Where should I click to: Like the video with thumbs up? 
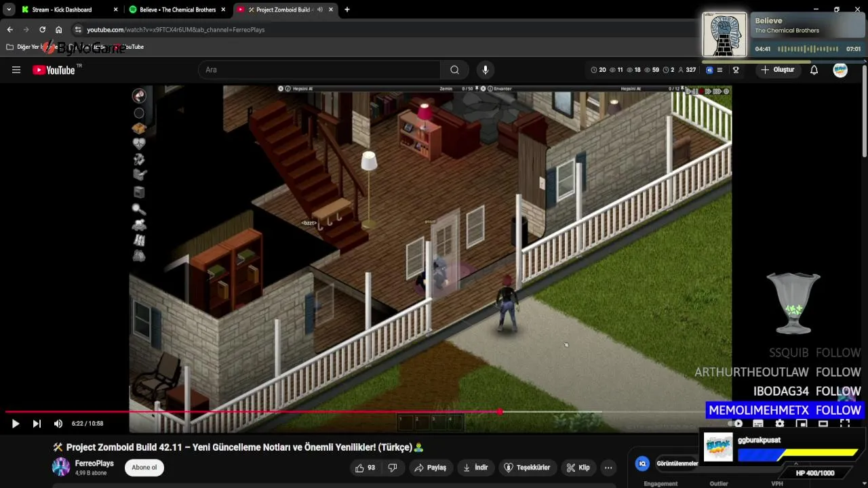(x=365, y=468)
